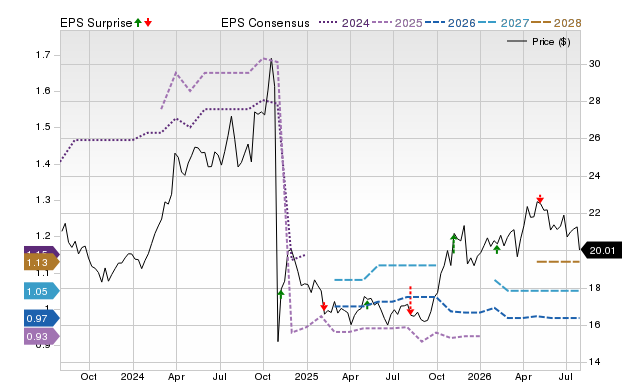Click the 1.5 label on the EPS axis
The height and width of the screenshot is (382, 640).
pyautogui.click(x=43, y=127)
